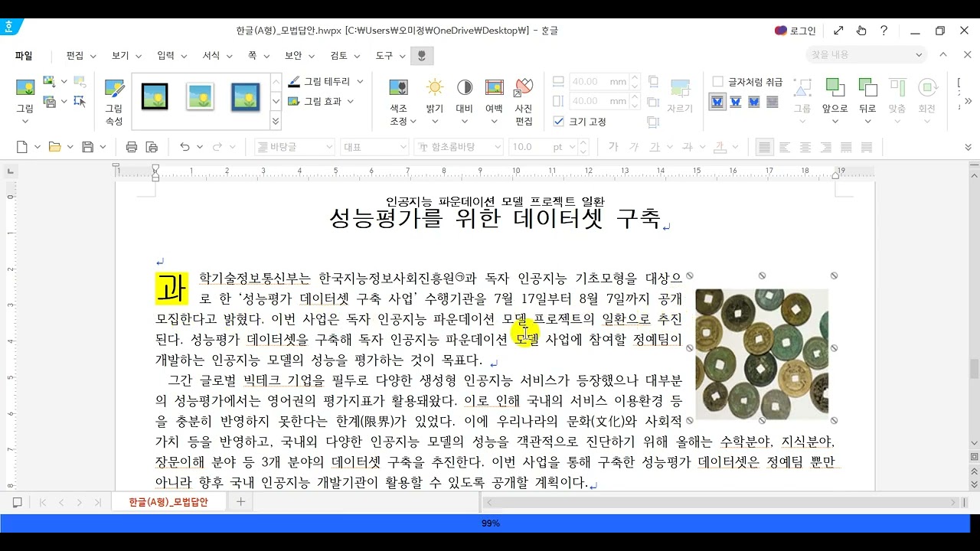Click the save diskette icon in quick toolbar
Viewport: 980px width, 551px height.
(87, 147)
